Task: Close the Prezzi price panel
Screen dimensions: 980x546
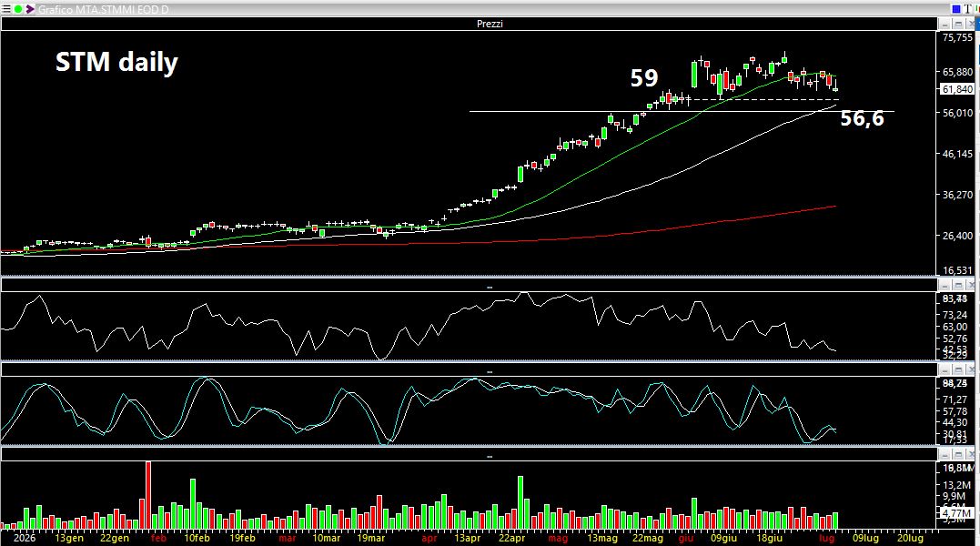Action: click(x=971, y=24)
